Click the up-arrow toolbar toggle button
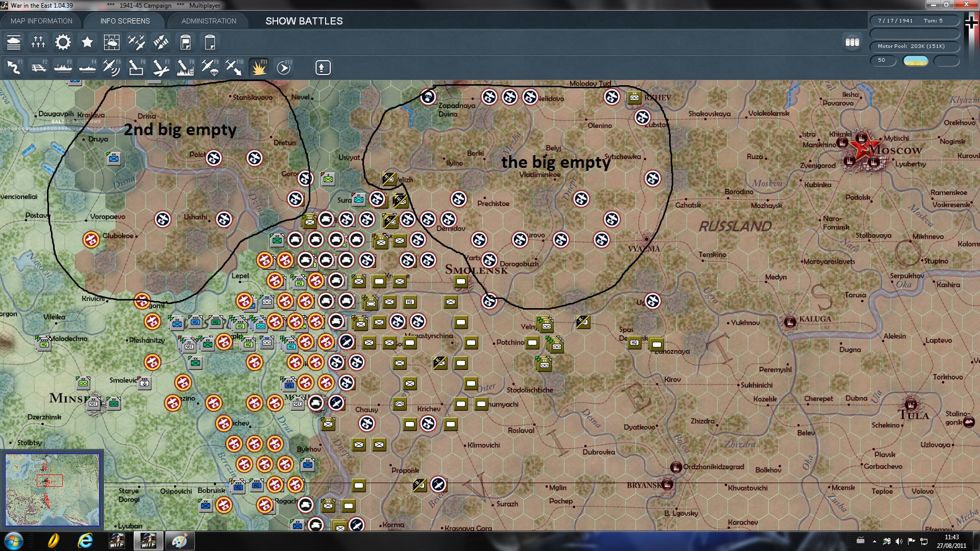Image resolution: width=980 pixels, height=551 pixels. pos(323,67)
